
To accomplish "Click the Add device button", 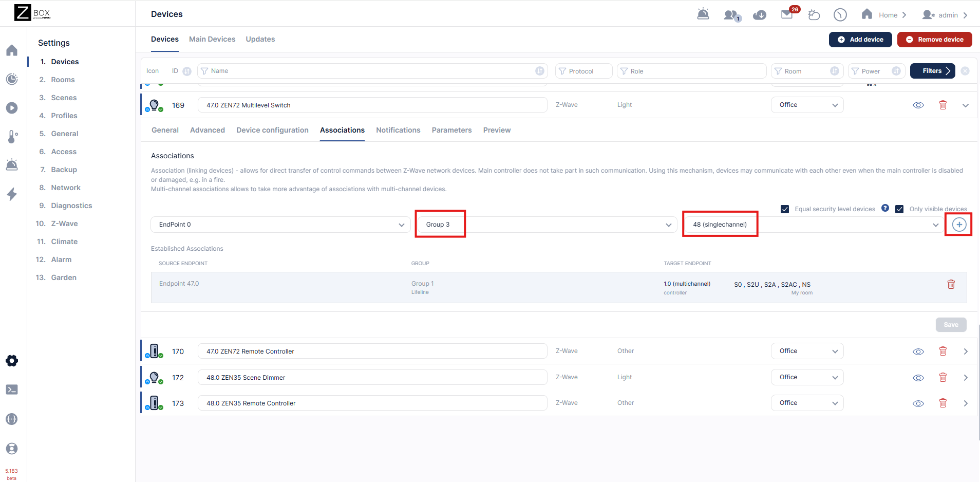I will pyautogui.click(x=860, y=40).
